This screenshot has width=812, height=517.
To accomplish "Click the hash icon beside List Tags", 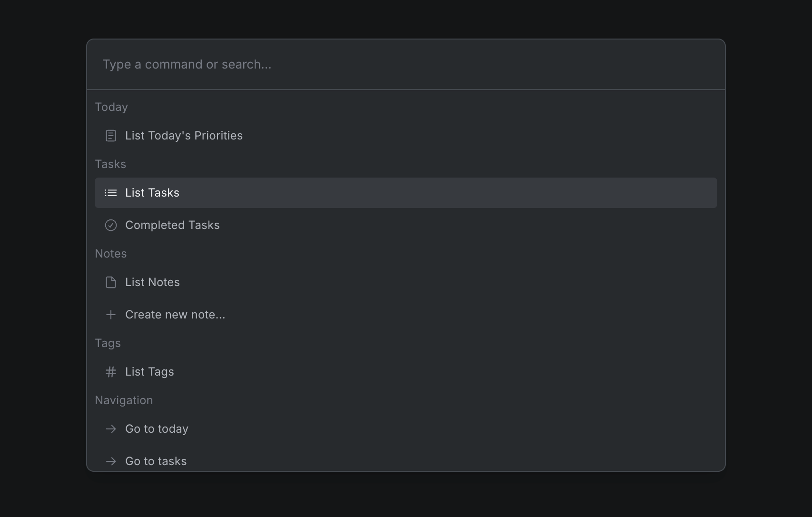I will (111, 372).
